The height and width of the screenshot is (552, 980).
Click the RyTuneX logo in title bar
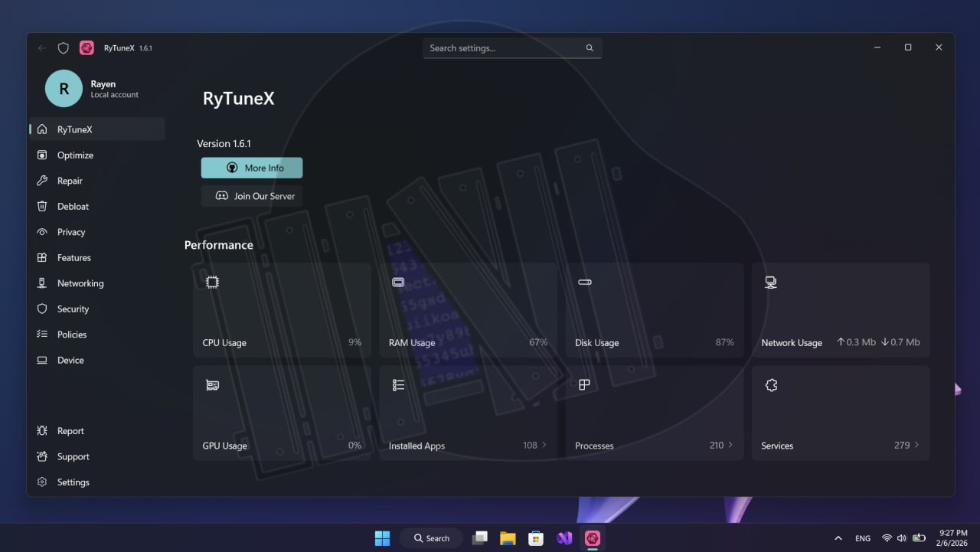pos(87,48)
